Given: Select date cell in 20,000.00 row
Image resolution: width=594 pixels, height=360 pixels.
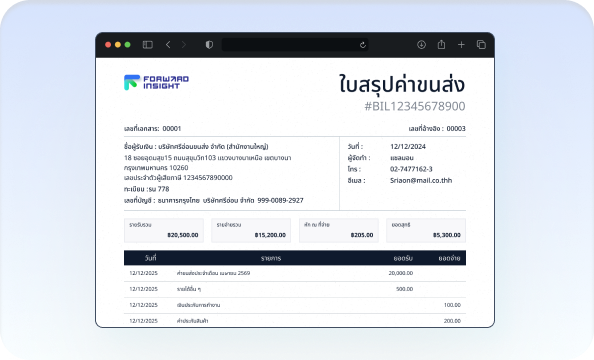Looking at the screenshot, I should tap(144, 273).
